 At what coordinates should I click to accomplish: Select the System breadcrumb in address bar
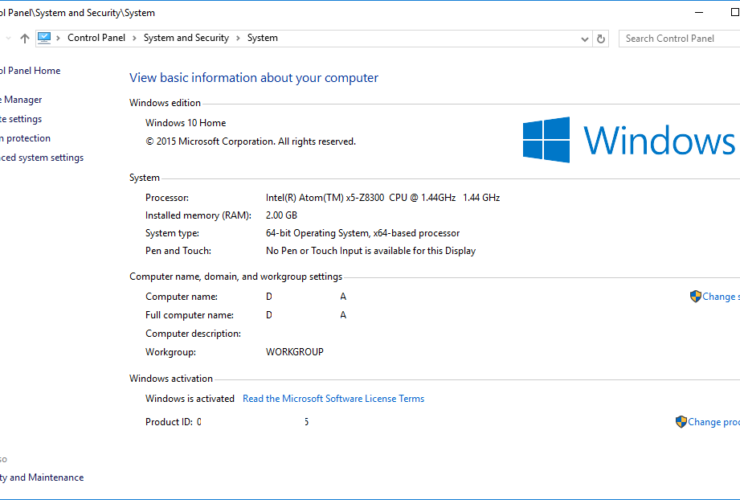pos(262,38)
